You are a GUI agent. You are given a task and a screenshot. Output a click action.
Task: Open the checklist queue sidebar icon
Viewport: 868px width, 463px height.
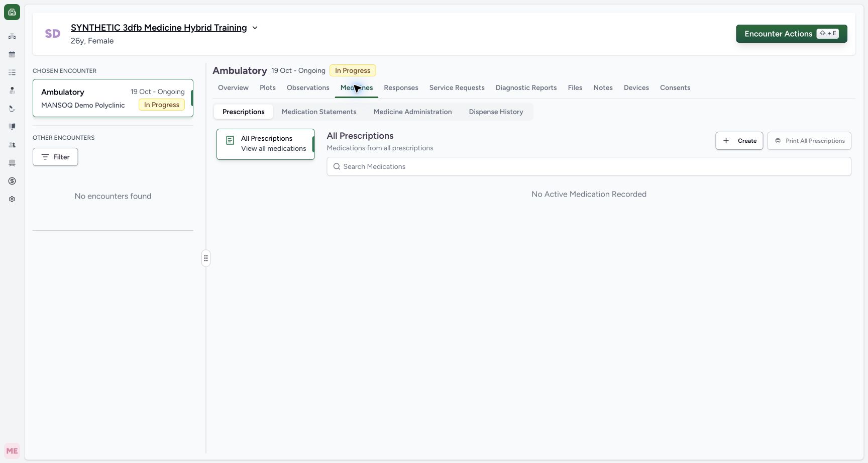(x=12, y=72)
